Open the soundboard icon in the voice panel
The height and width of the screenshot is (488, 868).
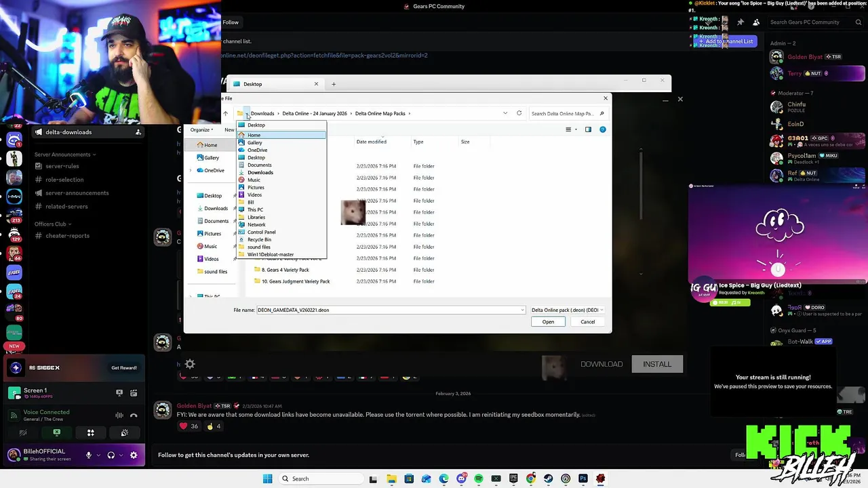pyautogui.click(x=125, y=432)
